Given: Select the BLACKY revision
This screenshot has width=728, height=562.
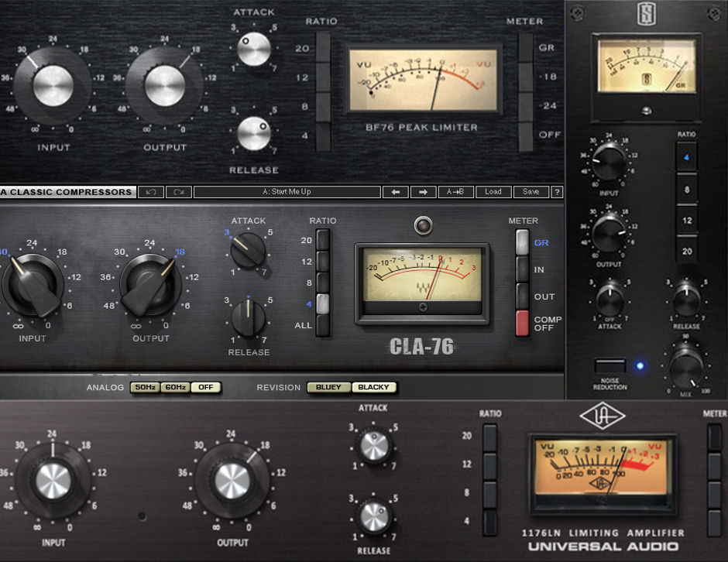Looking at the screenshot, I should point(375,387).
